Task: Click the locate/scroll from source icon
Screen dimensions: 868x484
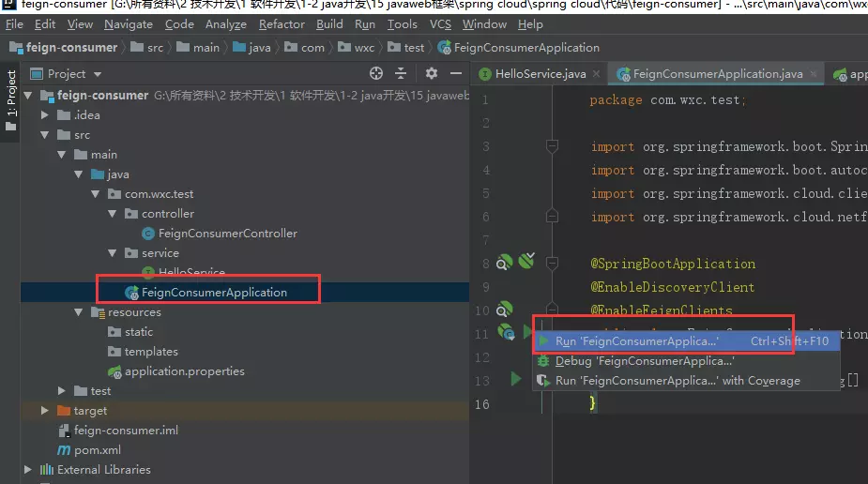Action: 376,73
